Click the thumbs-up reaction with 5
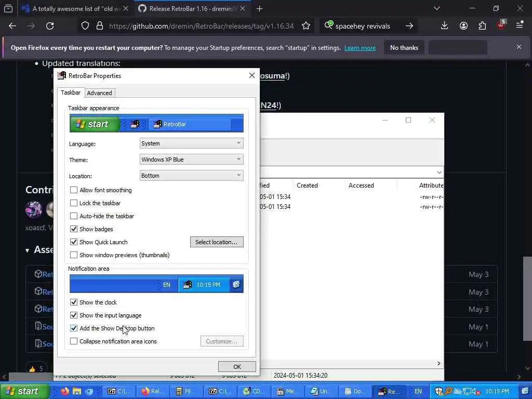The width and height of the screenshot is (532, 399). (36, 368)
